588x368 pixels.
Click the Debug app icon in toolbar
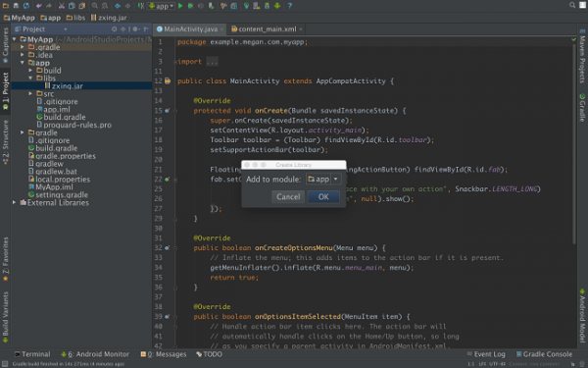click(190, 6)
